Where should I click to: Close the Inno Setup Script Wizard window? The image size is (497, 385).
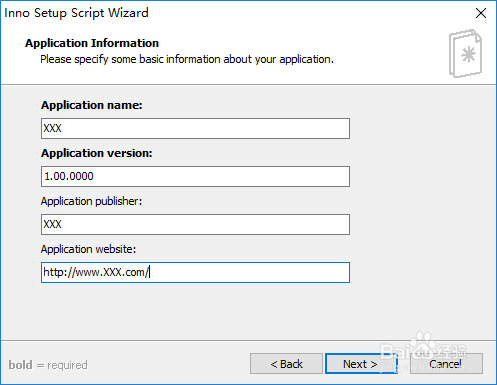click(x=481, y=13)
